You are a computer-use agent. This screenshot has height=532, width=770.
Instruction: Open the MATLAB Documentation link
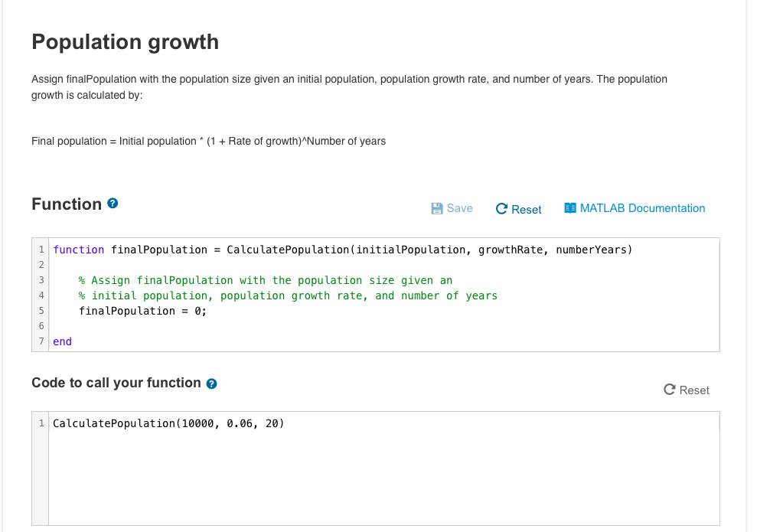[635, 208]
